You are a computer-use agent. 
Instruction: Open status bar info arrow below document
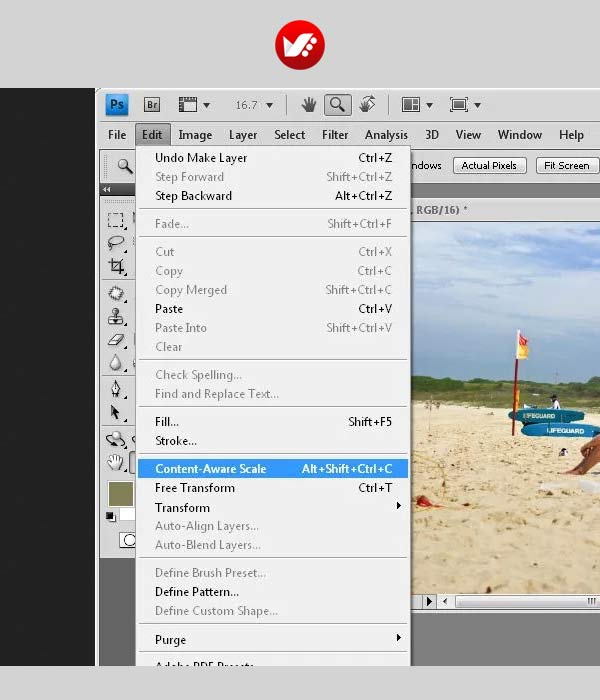(x=429, y=601)
